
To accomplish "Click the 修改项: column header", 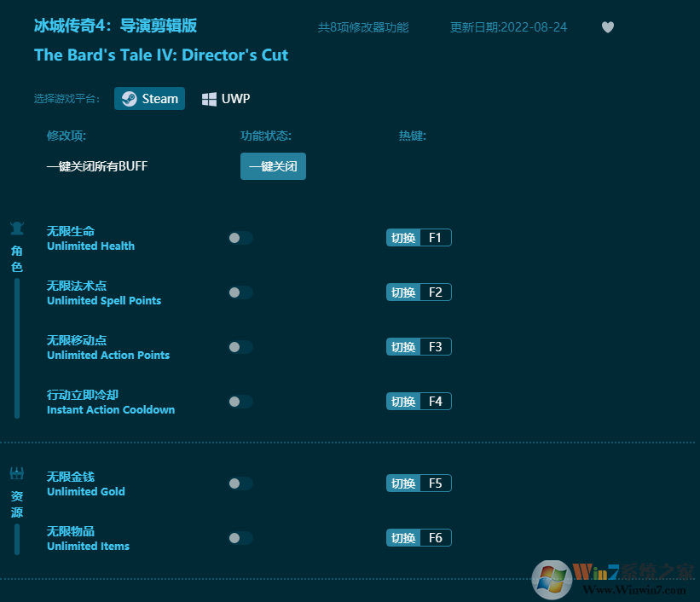I will pyautogui.click(x=66, y=136).
